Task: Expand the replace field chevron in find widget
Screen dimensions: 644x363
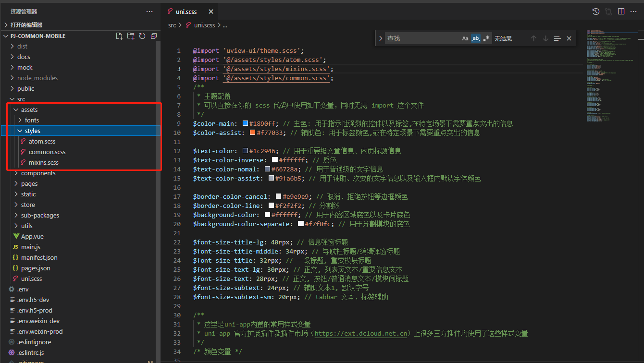Action: point(381,38)
